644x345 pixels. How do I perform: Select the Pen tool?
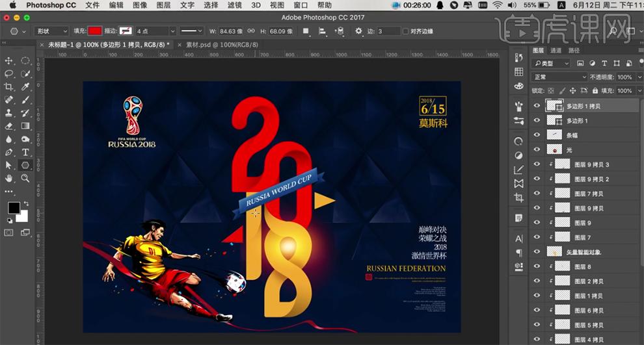point(8,152)
